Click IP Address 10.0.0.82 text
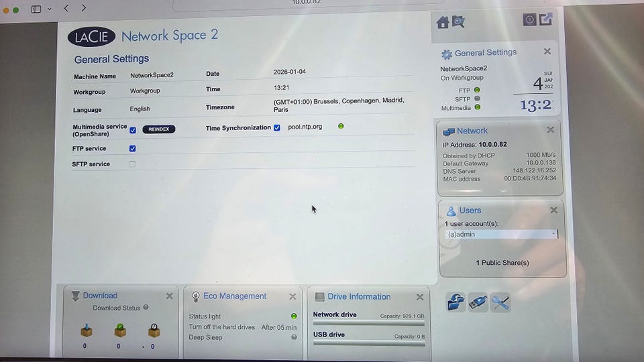Viewport: 644px width, 362px height. pyautogui.click(x=474, y=145)
